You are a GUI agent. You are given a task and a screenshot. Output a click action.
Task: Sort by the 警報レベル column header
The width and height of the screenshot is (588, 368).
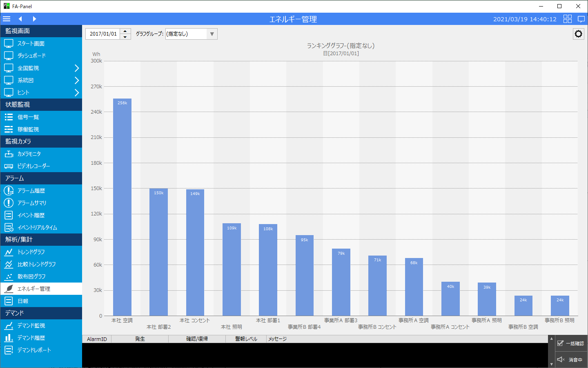pyautogui.click(x=246, y=339)
